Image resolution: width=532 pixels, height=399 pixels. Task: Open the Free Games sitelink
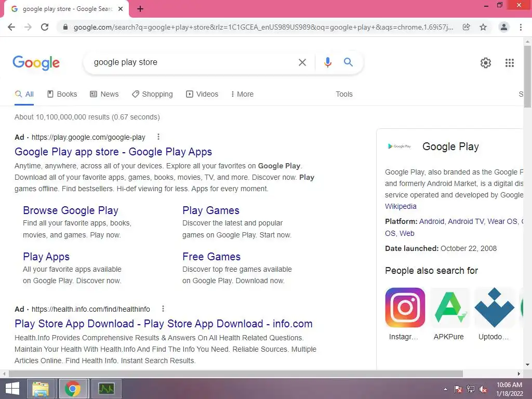211,257
